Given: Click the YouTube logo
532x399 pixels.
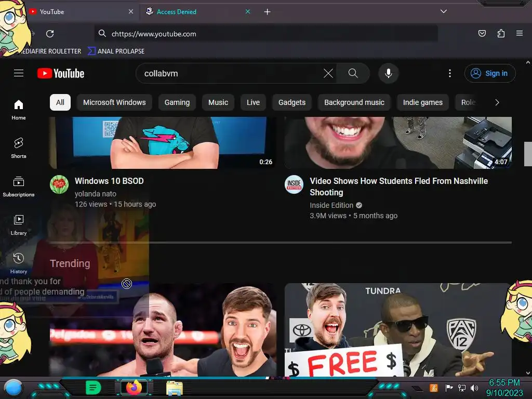Looking at the screenshot, I should (61, 73).
